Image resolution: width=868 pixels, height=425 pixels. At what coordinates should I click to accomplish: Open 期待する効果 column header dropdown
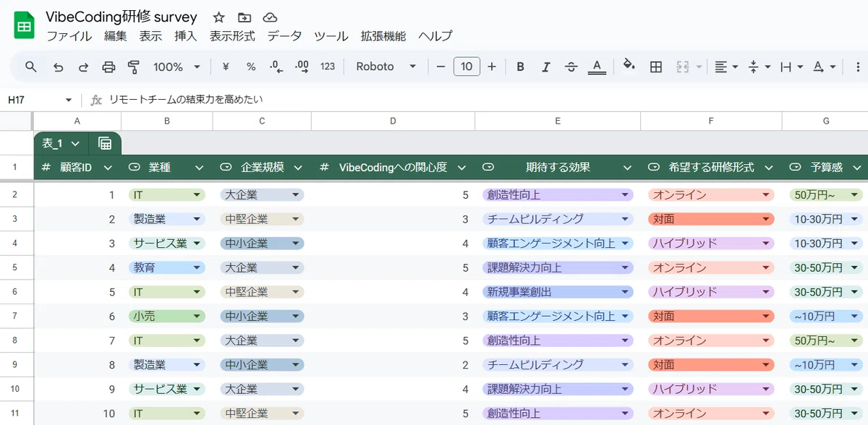[x=626, y=168]
